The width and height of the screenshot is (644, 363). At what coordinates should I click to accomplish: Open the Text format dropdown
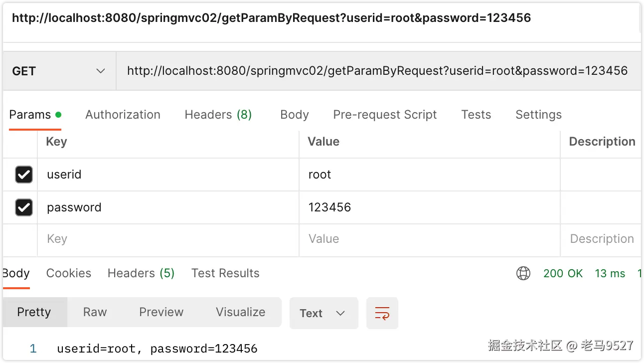[x=323, y=313]
